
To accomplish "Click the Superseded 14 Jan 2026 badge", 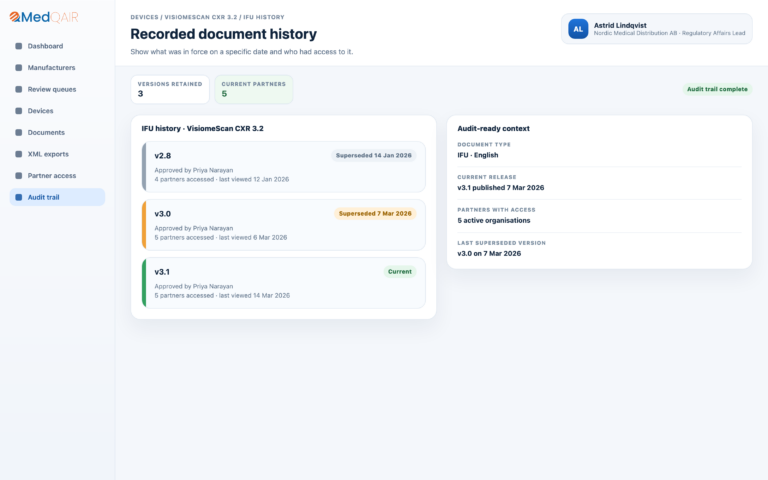I will [x=374, y=155].
